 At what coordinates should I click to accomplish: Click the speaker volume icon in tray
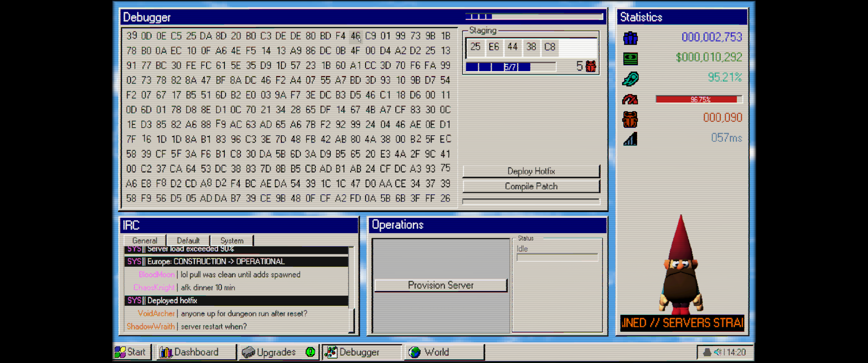[x=717, y=352]
